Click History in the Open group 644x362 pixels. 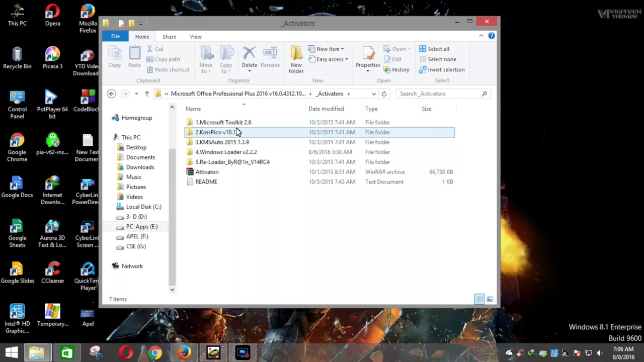coord(396,70)
